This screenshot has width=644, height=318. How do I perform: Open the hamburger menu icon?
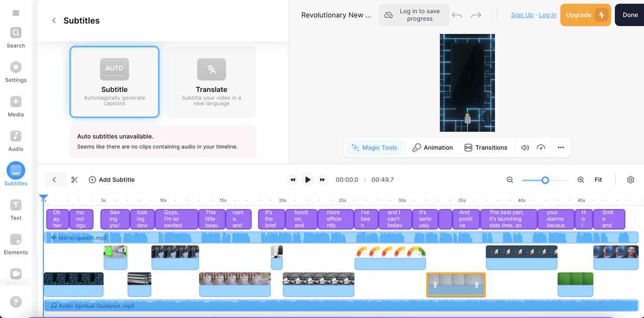coord(16,13)
